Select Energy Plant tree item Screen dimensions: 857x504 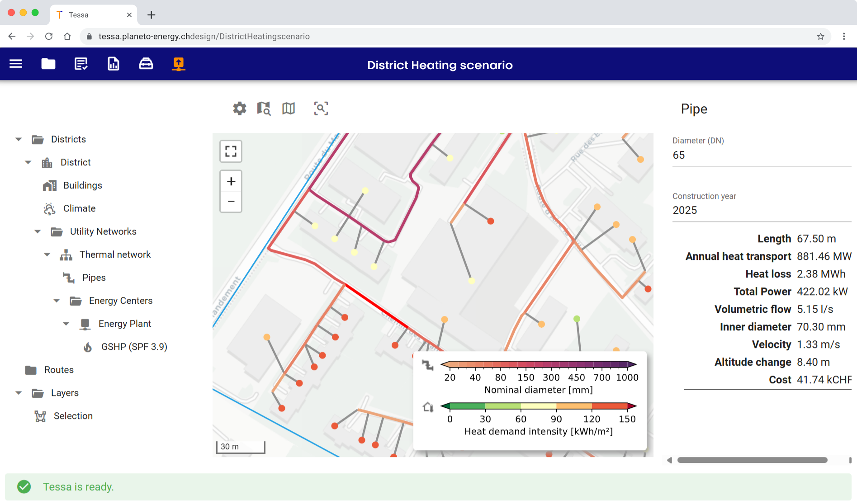tap(125, 324)
